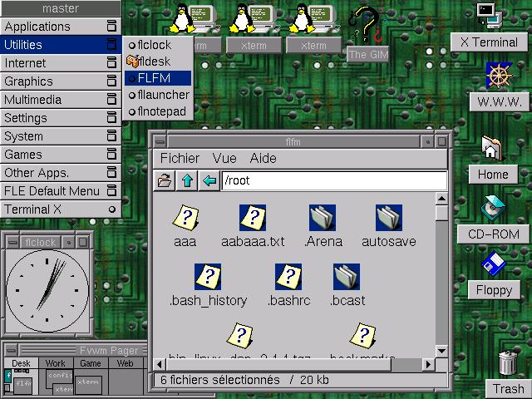Click the W.W.W. desktop label button

499,101
